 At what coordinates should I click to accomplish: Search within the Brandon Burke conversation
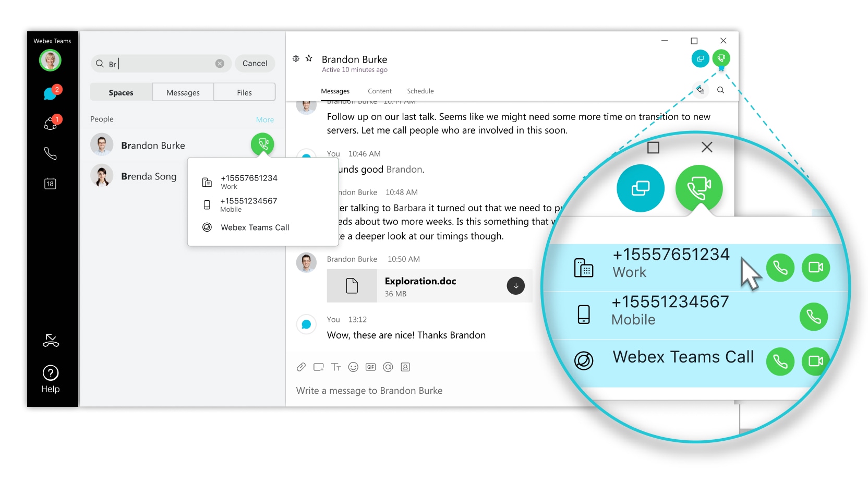720,90
